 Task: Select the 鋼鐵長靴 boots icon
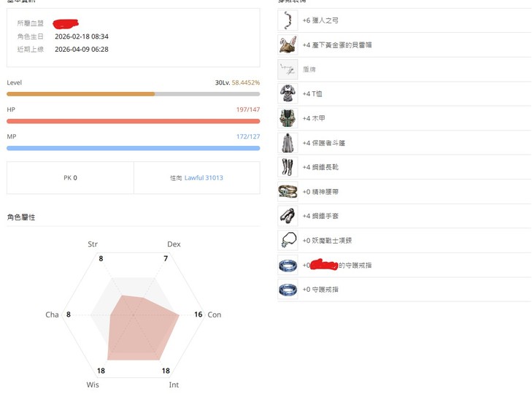point(288,167)
